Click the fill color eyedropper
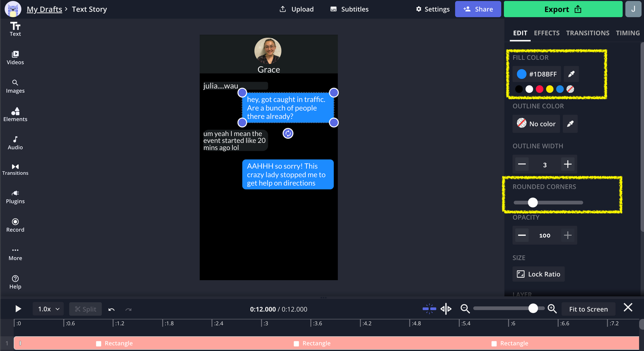644x351 pixels. (x=571, y=74)
